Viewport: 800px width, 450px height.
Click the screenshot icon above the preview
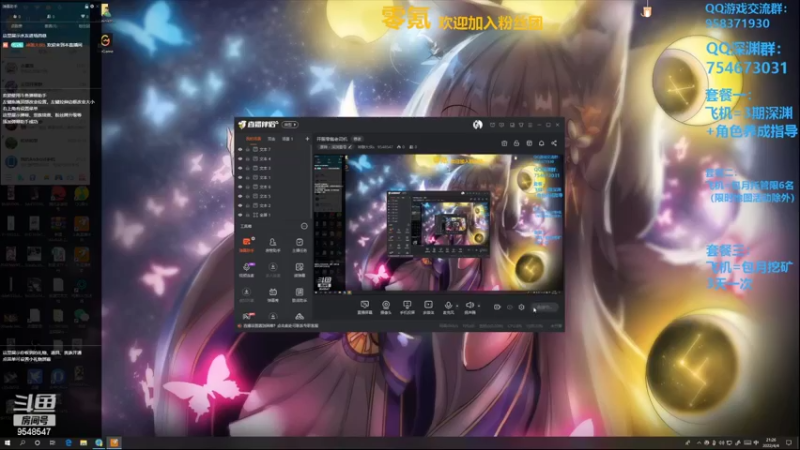click(504, 143)
